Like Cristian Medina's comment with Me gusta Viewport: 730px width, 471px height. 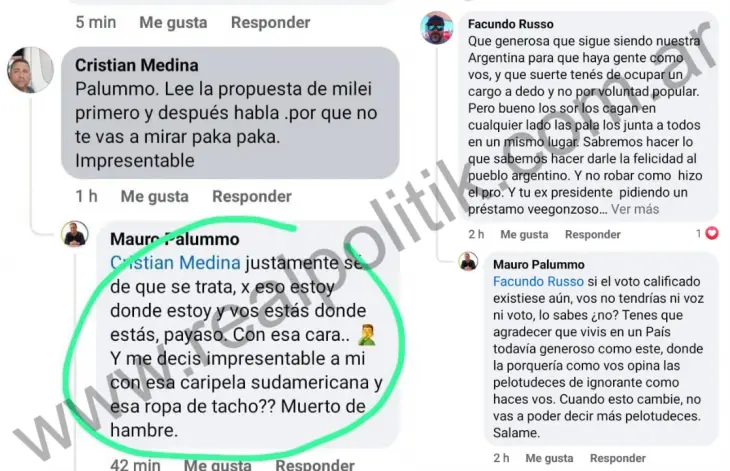[x=155, y=196]
